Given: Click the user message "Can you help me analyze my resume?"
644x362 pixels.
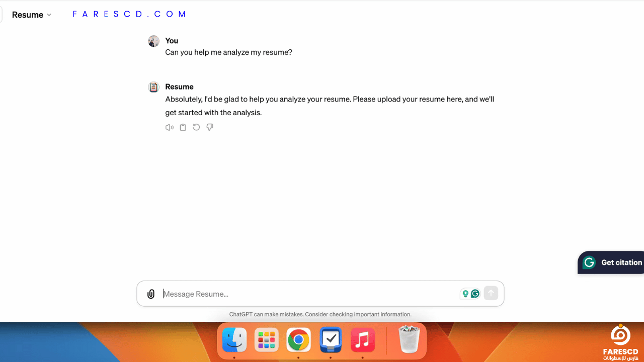Looking at the screenshot, I should click(x=228, y=52).
